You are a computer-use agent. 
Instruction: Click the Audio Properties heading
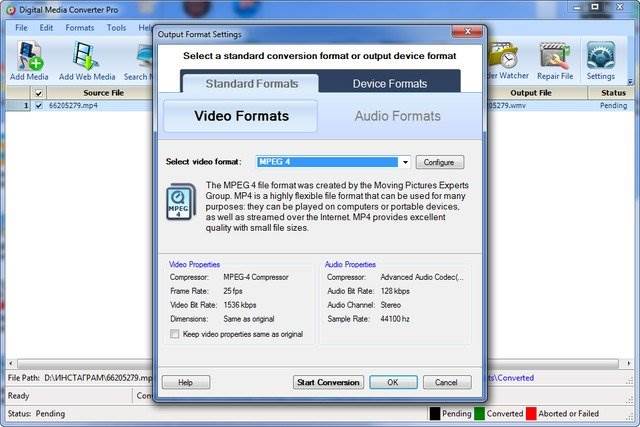[x=350, y=265]
